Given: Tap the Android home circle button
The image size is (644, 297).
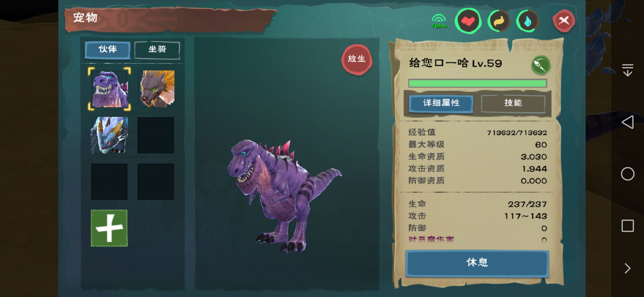Looking at the screenshot, I should coord(628,174).
